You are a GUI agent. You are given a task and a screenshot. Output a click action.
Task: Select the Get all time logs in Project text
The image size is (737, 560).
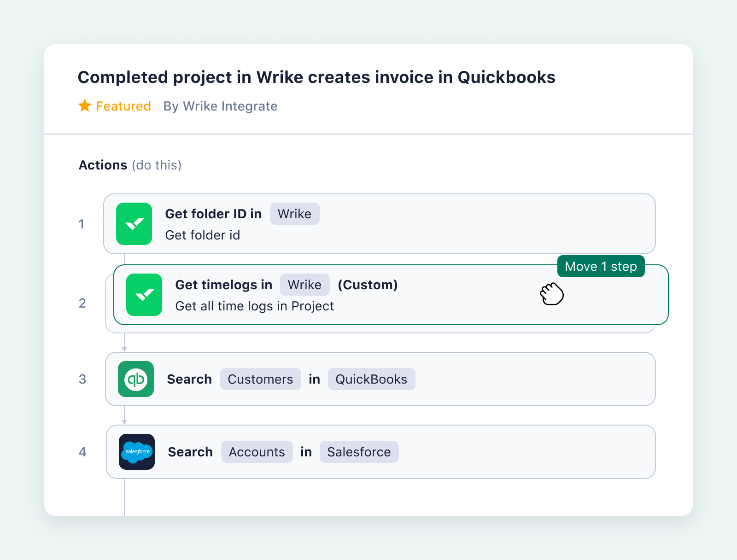tap(255, 306)
